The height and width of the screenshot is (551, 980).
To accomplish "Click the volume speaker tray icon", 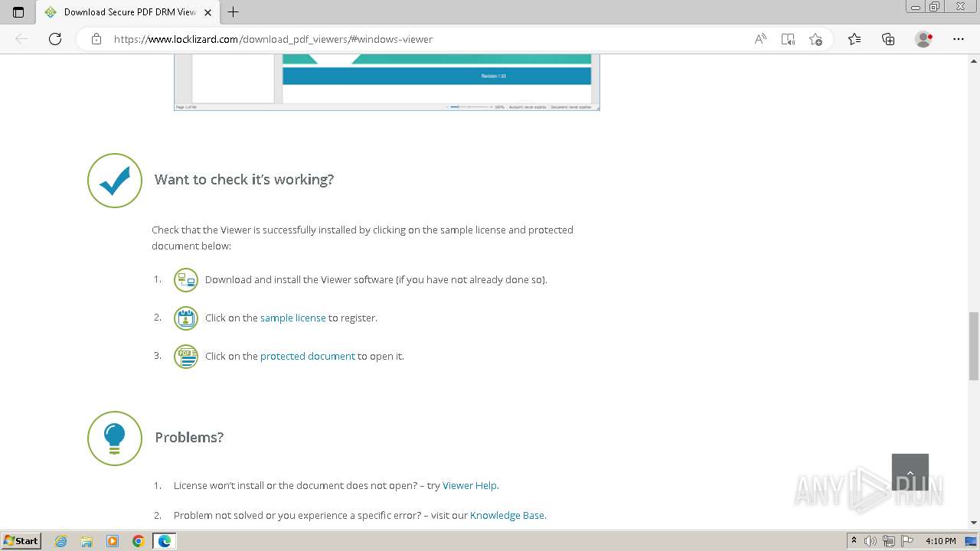I will pyautogui.click(x=871, y=541).
